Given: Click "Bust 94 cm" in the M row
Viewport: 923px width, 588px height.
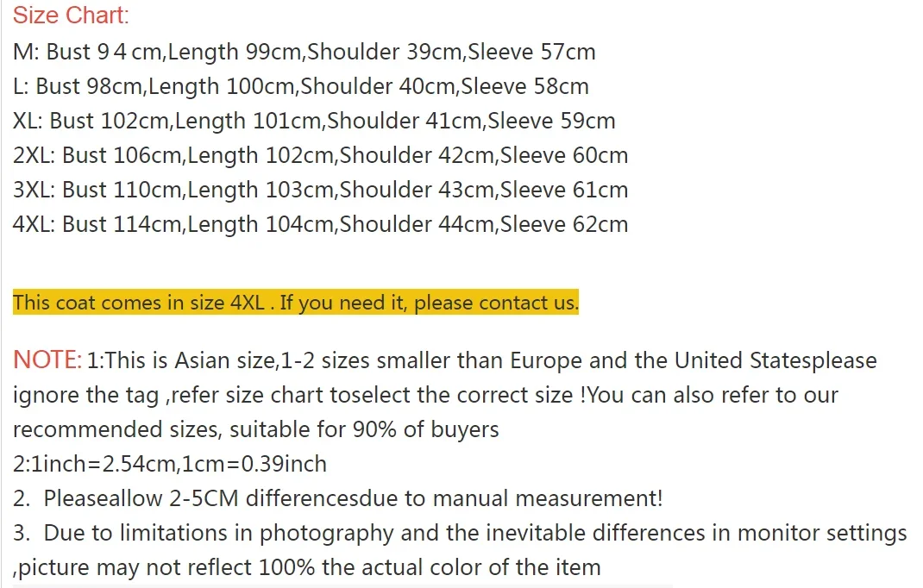Looking at the screenshot, I should coord(104,52).
